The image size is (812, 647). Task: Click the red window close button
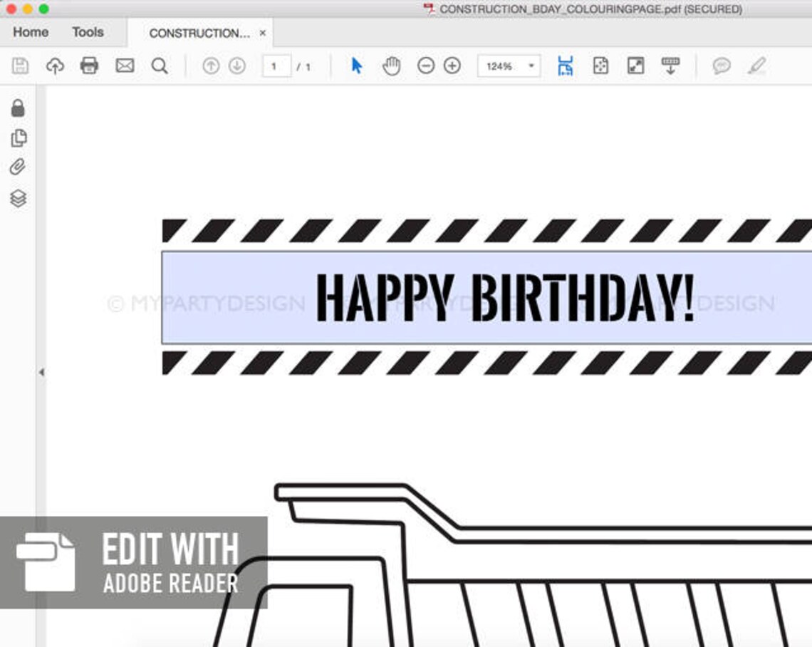click(11, 9)
